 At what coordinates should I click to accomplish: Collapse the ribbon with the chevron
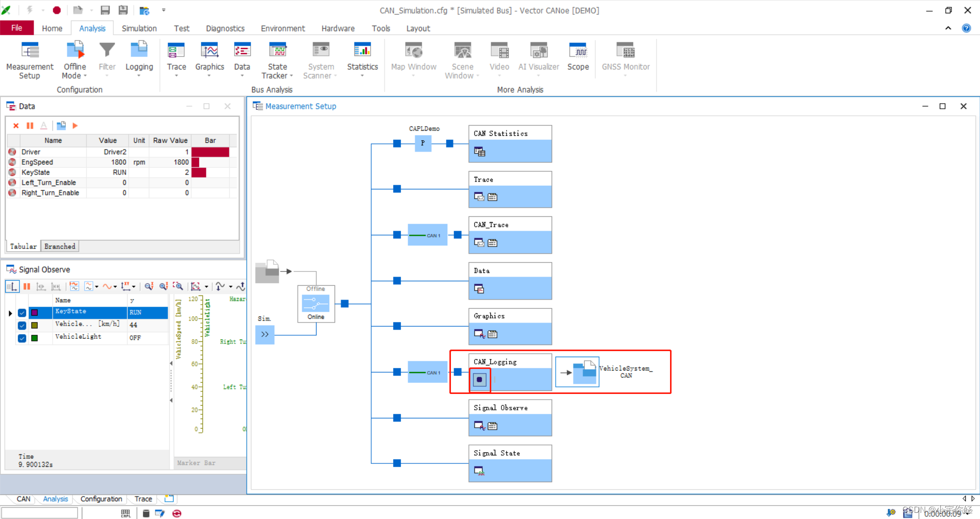pos(948,28)
